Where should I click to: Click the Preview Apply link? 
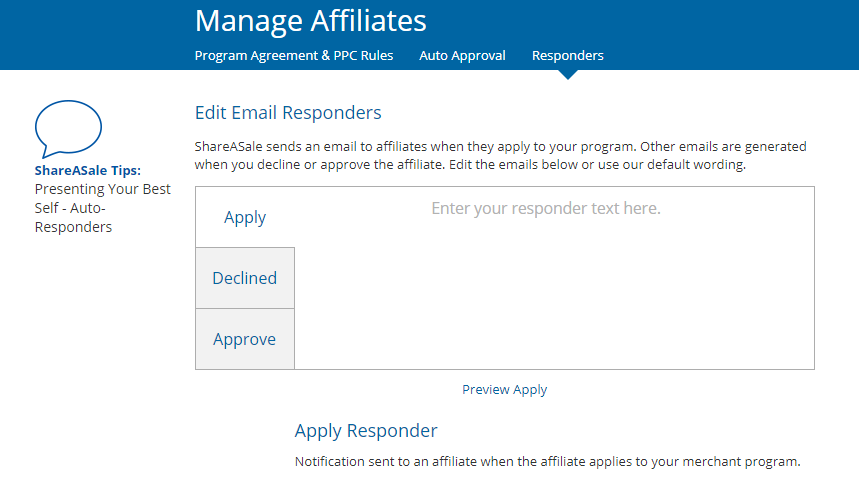[x=504, y=389]
